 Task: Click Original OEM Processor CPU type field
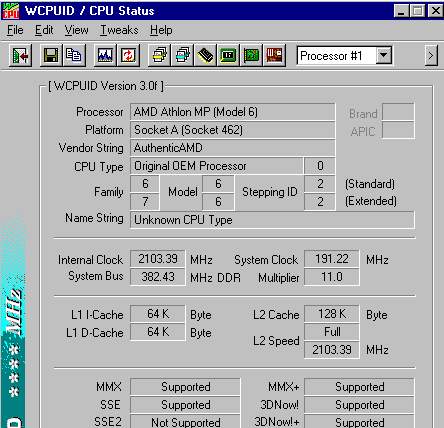click(x=216, y=166)
